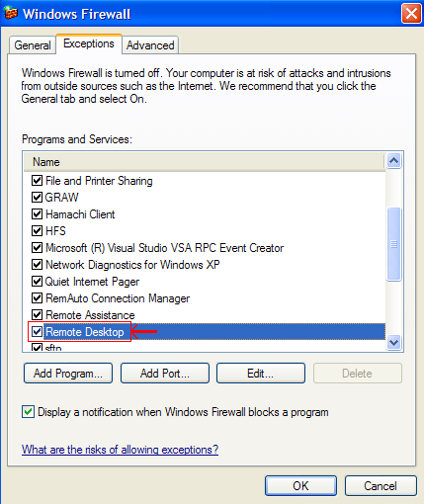Open Edit for the selected exception
The height and width of the screenshot is (504, 424).
(261, 374)
